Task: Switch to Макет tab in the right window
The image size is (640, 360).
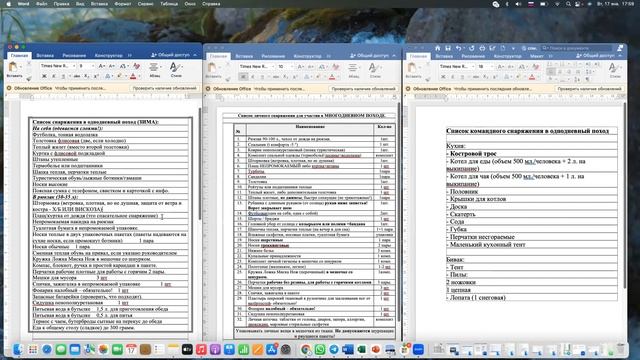Action: point(536,56)
